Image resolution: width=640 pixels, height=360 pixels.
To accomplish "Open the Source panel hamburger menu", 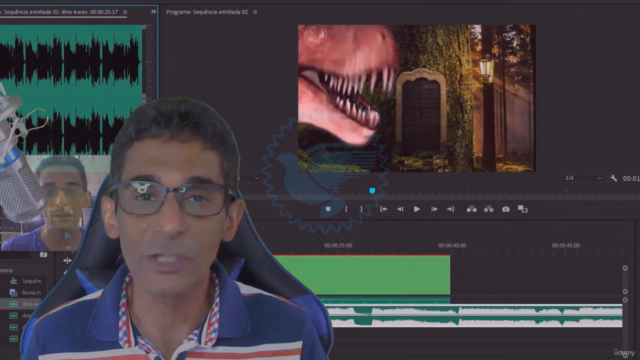I will (x=125, y=12).
